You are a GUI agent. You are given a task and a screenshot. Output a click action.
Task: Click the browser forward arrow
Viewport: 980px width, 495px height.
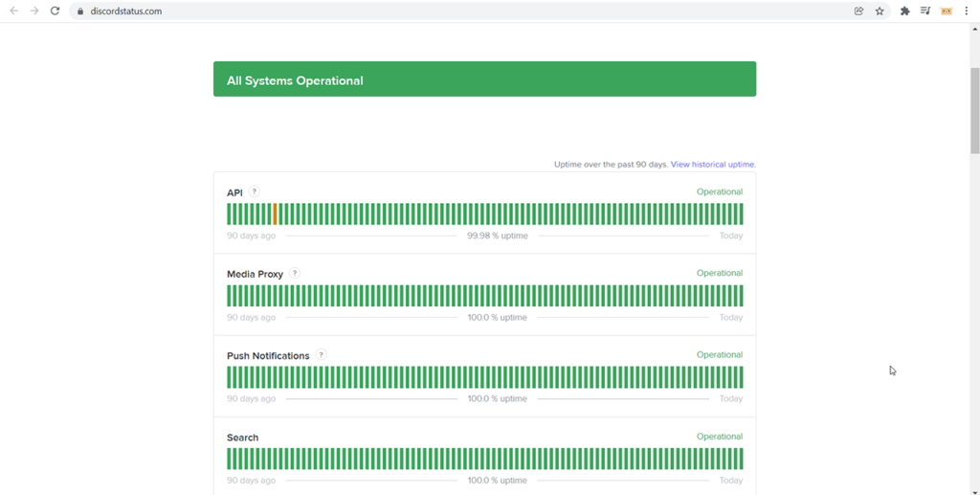(x=34, y=11)
